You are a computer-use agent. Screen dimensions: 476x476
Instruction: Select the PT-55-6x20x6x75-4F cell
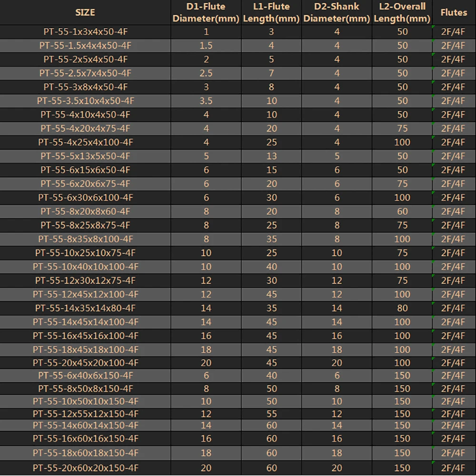[85, 184]
